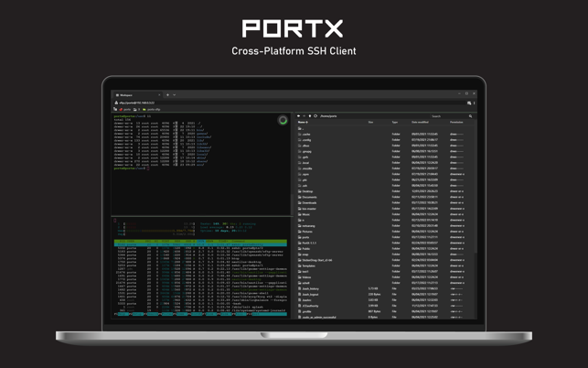The image size is (588, 368).
Task: Select the Desktop folder
Action: [x=385, y=191]
